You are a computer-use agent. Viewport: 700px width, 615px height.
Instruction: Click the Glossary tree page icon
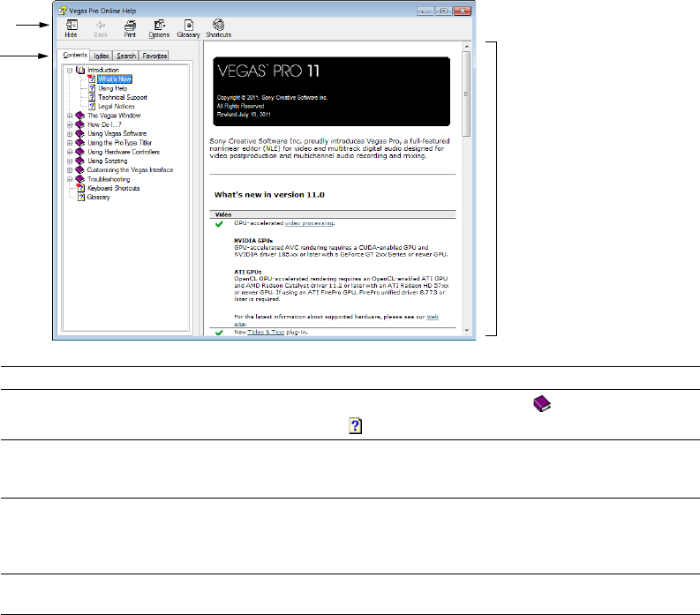point(81,198)
